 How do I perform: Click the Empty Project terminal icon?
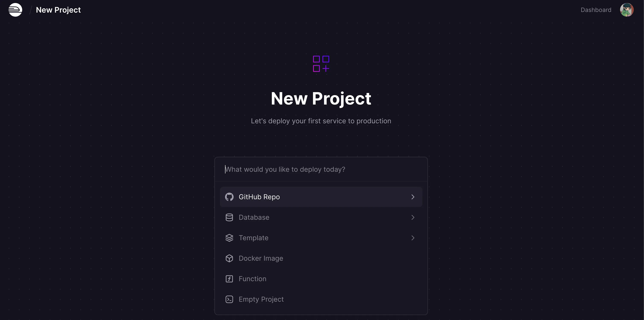coord(229,299)
